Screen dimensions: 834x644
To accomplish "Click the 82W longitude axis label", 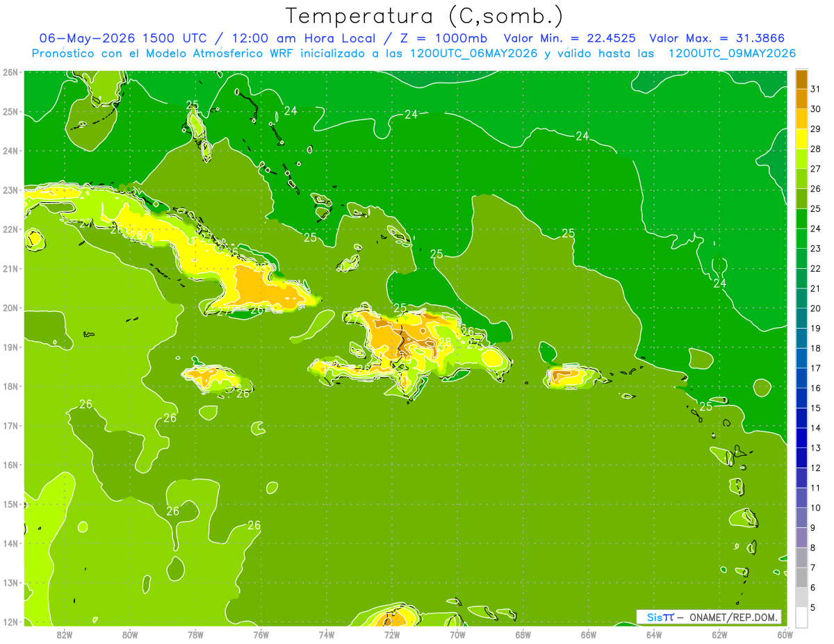I will [x=65, y=634].
